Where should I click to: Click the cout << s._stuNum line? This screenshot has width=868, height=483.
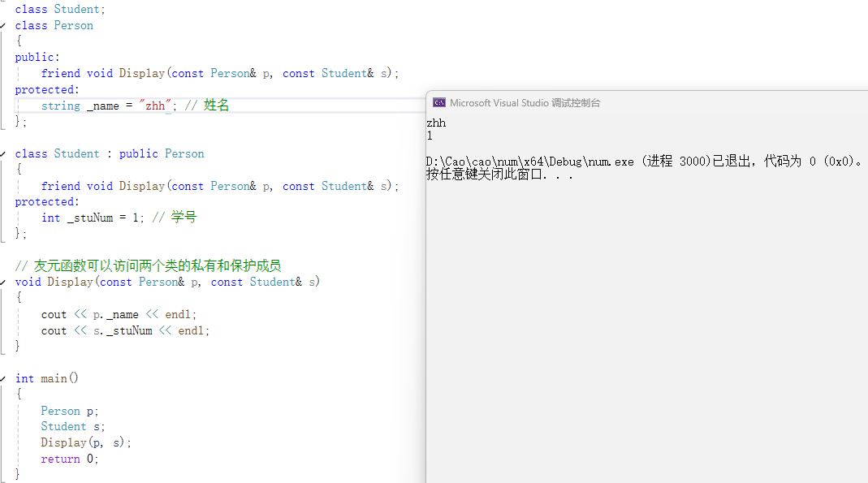click(125, 331)
